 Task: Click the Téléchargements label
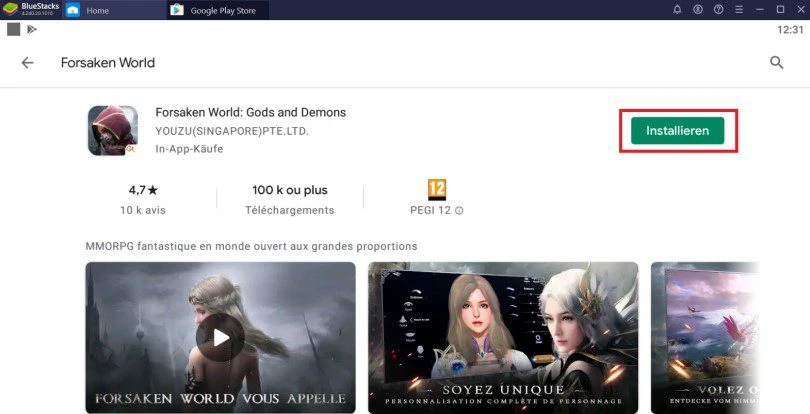click(x=290, y=210)
